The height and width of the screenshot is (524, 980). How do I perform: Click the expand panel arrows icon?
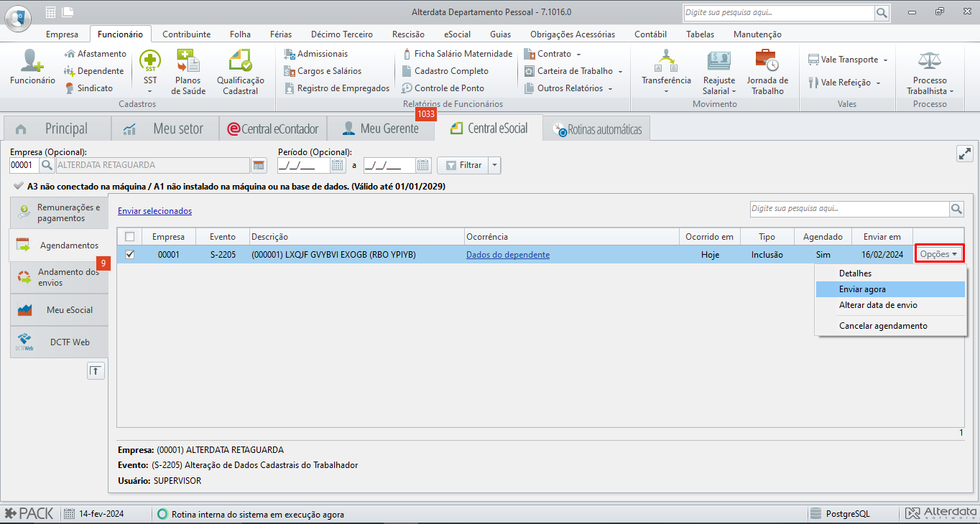[x=964, y=154]
